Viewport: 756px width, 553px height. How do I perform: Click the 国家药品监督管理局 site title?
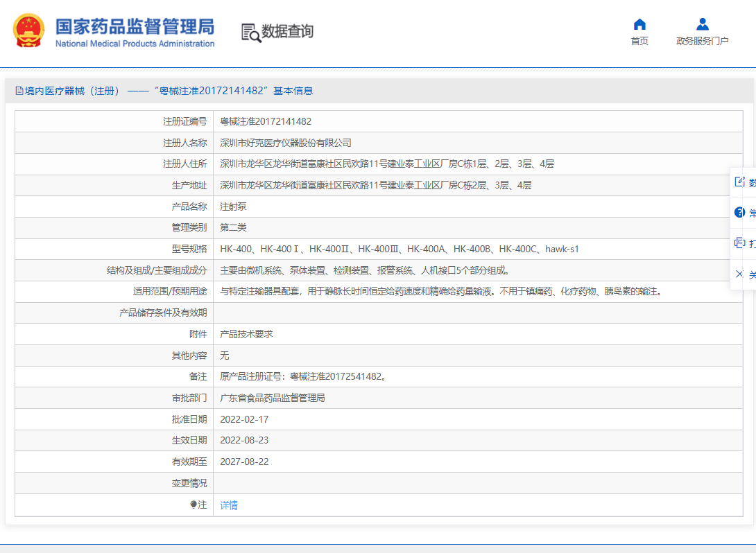135,26
